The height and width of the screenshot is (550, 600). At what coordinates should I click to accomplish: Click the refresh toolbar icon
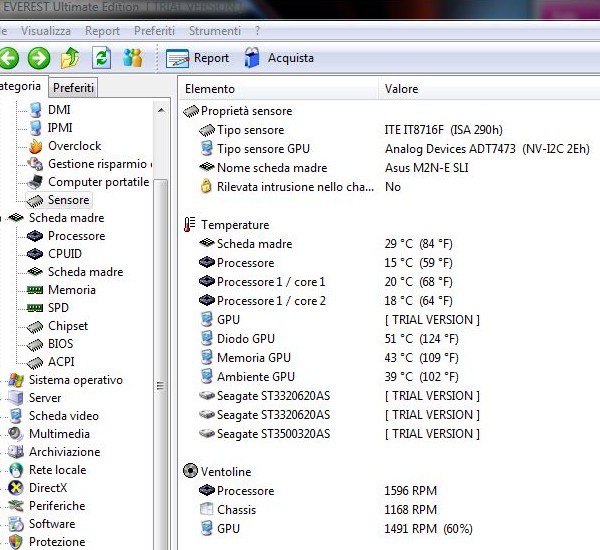click(101, 58)
